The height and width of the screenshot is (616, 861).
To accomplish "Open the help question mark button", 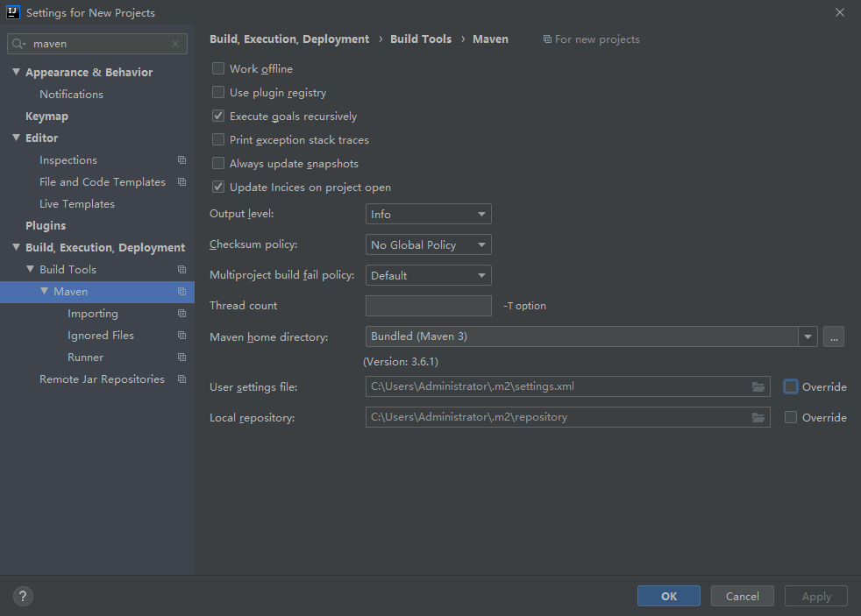I will click(23, 596).
